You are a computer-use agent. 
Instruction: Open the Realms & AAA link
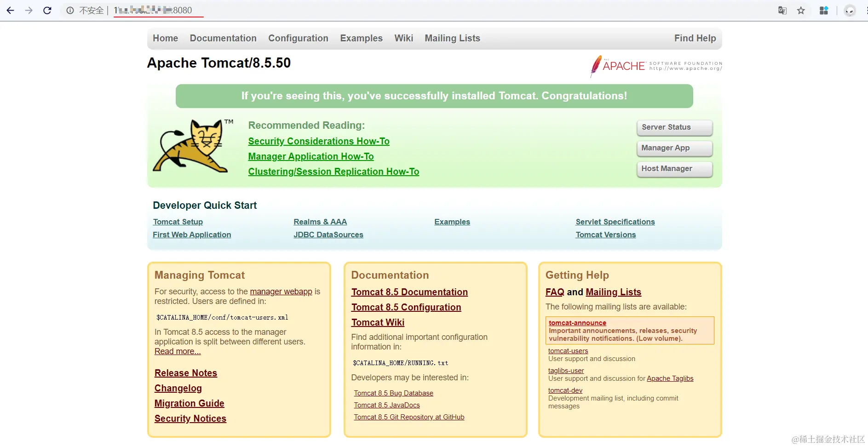[x=320, y=222]
